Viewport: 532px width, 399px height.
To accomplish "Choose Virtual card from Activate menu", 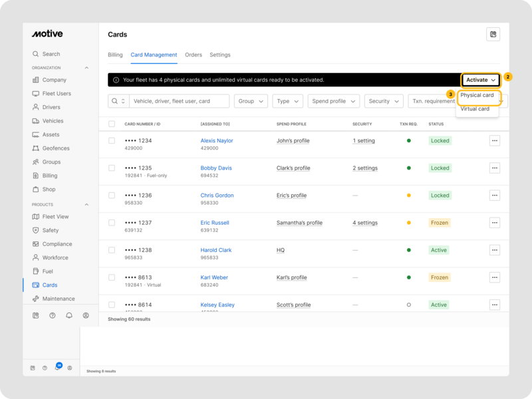I will tap(475, 109).
